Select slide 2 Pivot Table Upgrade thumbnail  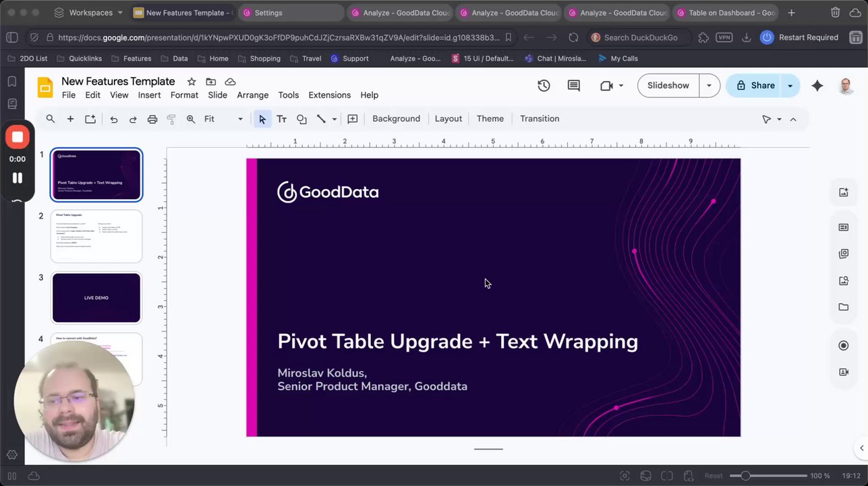coord(96,236)
